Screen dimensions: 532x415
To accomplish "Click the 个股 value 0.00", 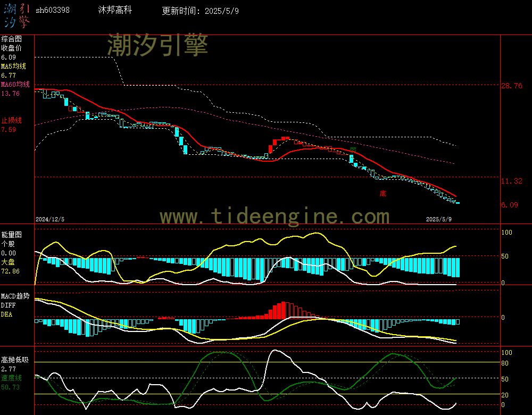I will [9, 253].
